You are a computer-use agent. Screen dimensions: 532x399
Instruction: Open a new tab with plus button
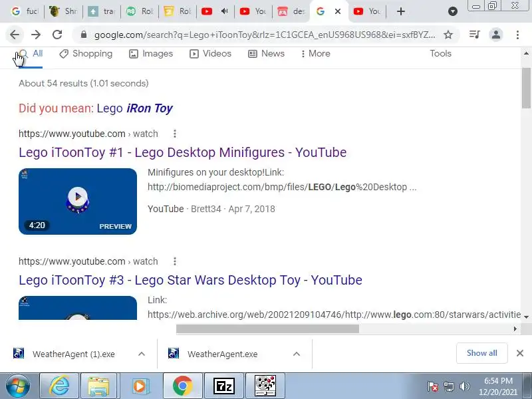pos(401,11)
